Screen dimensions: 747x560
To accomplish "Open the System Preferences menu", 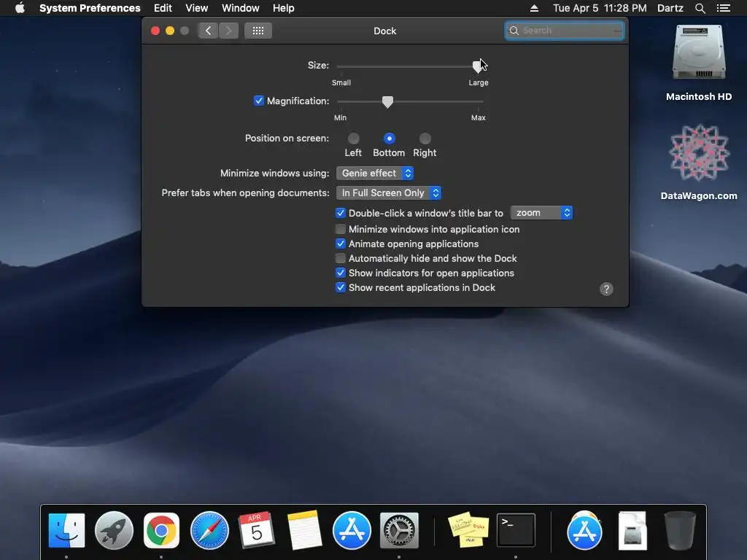I will (90, 8).
